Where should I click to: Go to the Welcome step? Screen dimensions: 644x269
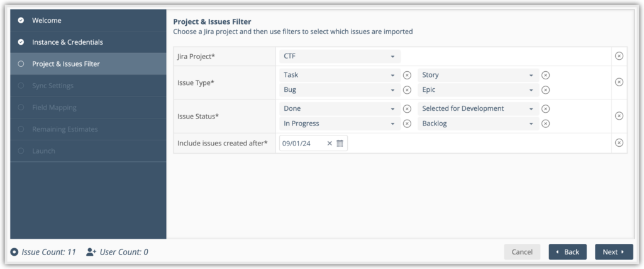click(x=47, y=21)
